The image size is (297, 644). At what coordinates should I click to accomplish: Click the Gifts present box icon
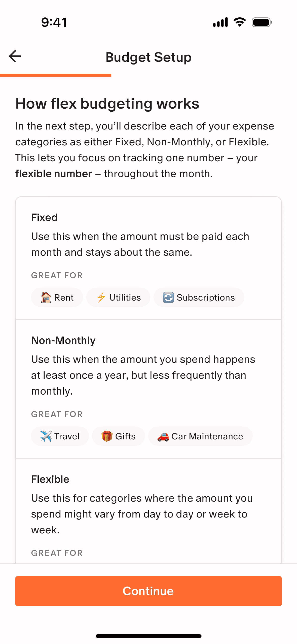[x=107, y=436]
